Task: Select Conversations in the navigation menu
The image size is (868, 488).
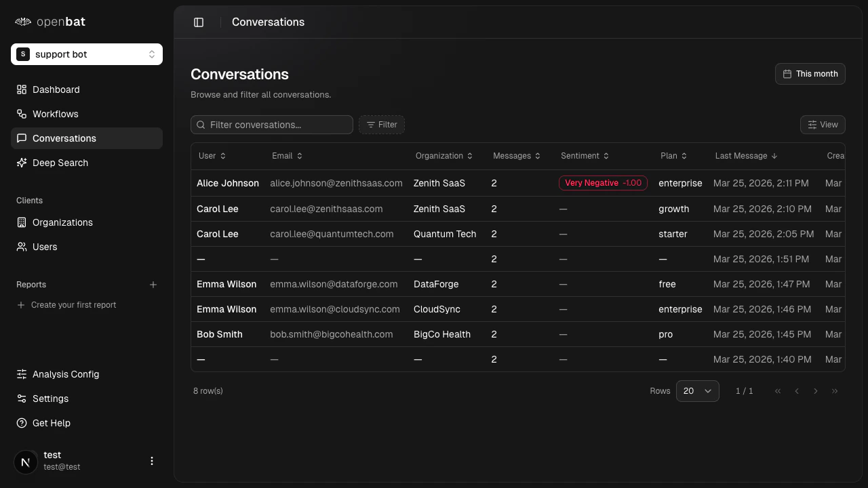Action: 64,138
